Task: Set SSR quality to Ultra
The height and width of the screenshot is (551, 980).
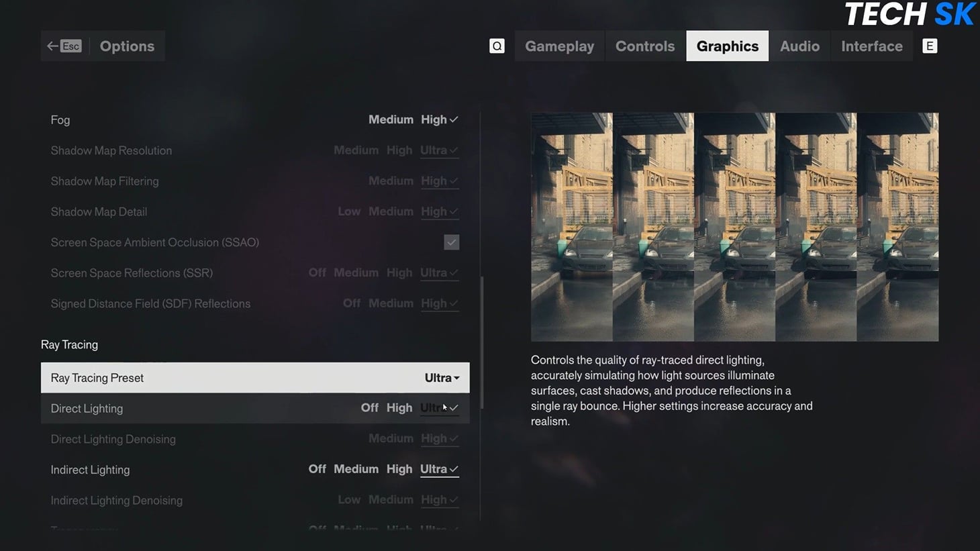Action: tap(439, 273)
